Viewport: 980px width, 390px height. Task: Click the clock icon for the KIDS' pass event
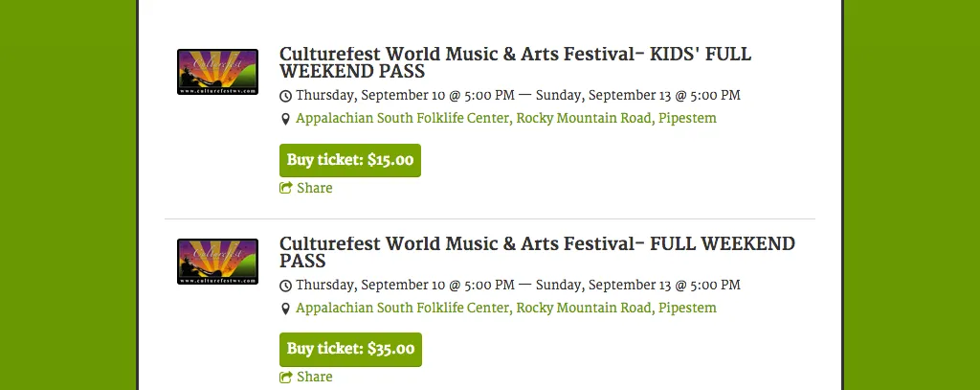coord(285,96)
